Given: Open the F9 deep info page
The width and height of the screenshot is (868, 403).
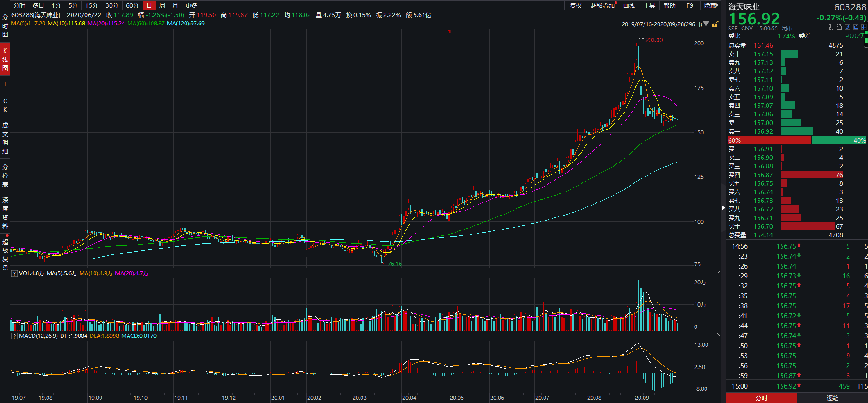Looking at the screenshot, I should pyautogui.click(x=690, y=5).
